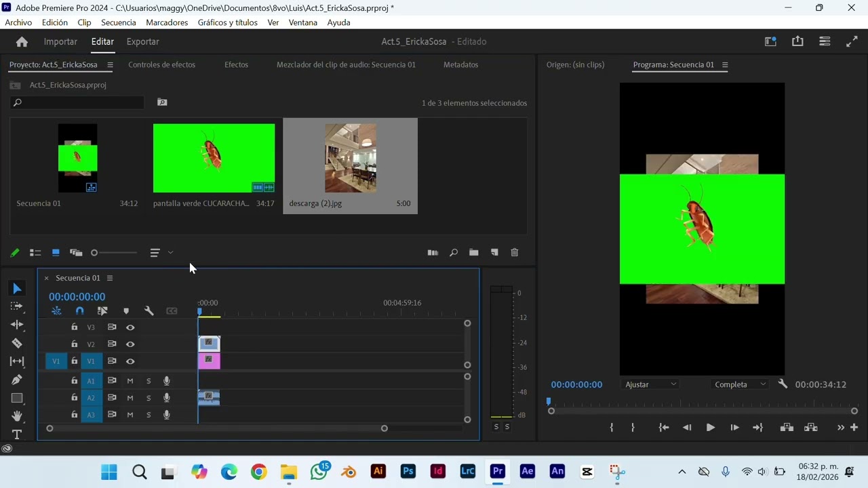The height and width of the screenshot is (488, 868).
Task: Expand program monitor button overflow chevrons
Action: click(x=841, y=428)
